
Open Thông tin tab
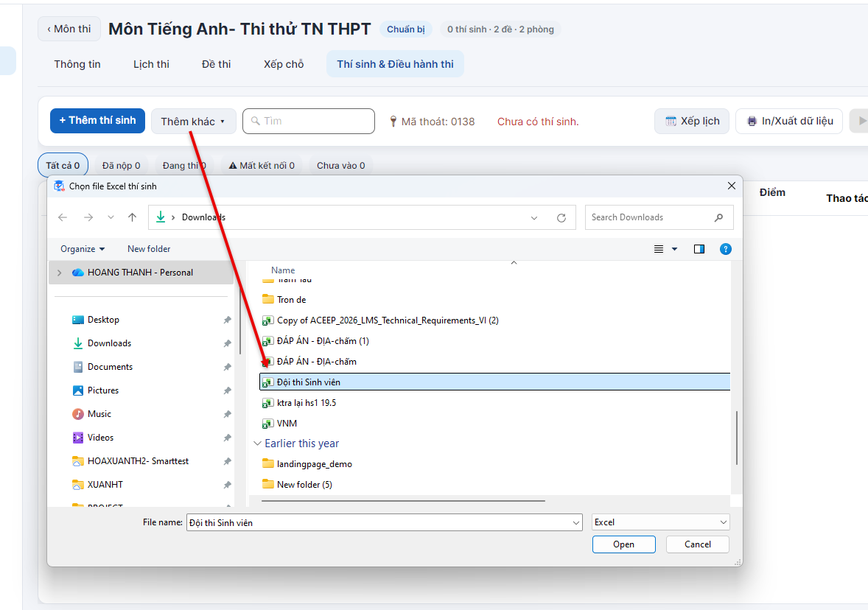[77, 64]
